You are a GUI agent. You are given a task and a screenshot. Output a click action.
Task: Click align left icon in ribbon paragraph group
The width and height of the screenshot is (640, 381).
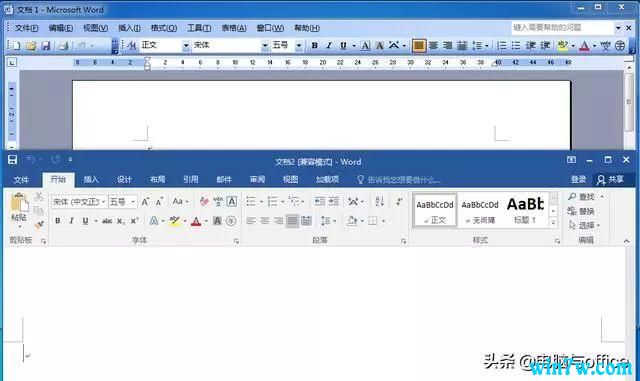(x=251, y=221)
